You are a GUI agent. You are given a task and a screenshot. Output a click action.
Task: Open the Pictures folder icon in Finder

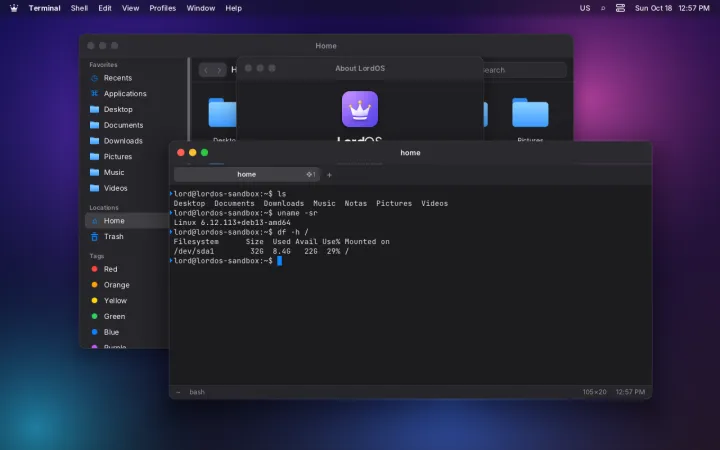coord(530,112)
